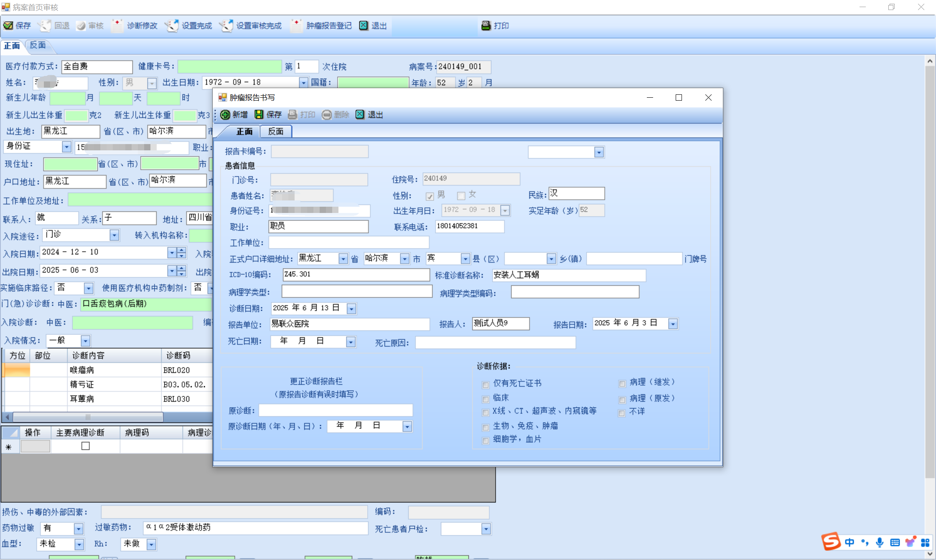Click the 病理学类型 input field
Screen dimensions: 936x560
point(357,291)
